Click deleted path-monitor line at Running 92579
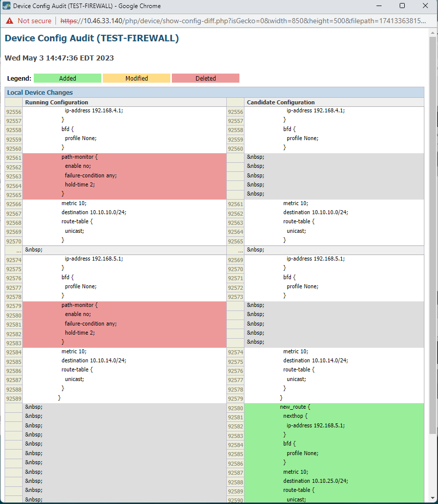The height and width of the screenshot is (504, 438). 79,305
